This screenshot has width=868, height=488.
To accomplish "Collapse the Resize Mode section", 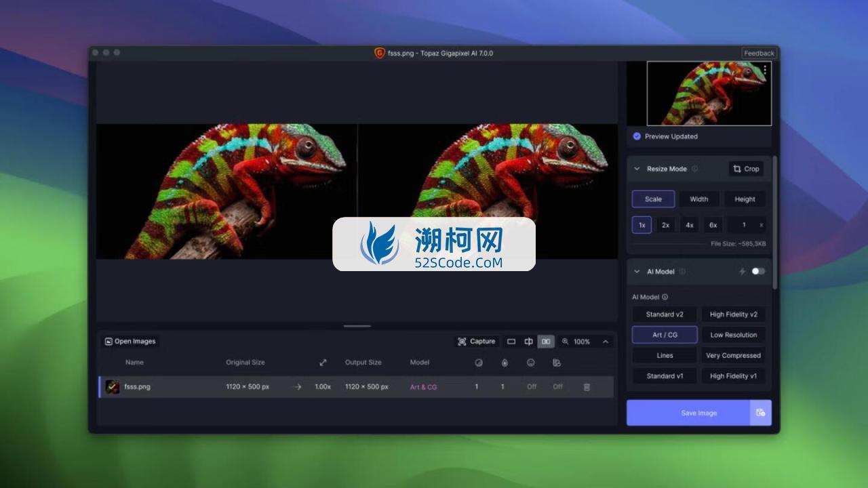I will 637,169.
